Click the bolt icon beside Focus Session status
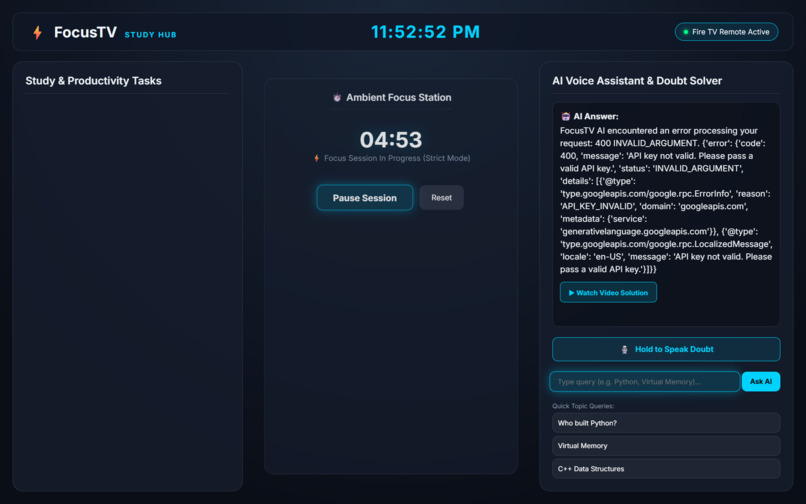This screenshot has height=504, width=806. pos(317,158)
